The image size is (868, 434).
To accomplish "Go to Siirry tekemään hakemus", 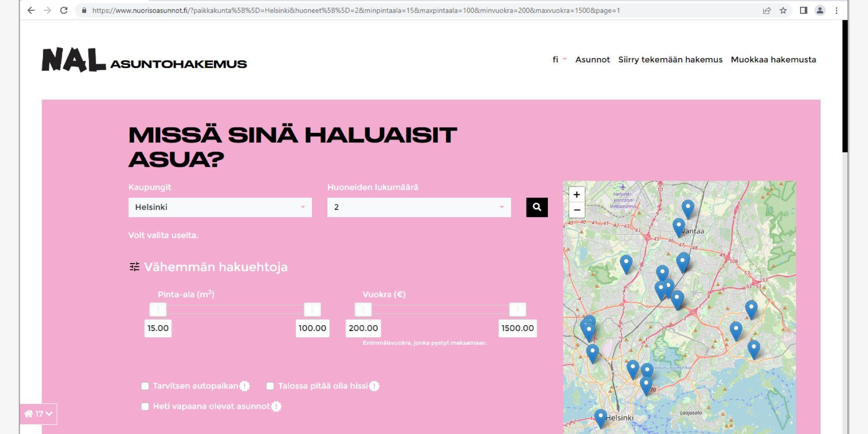I will click(x=670, y=59).
